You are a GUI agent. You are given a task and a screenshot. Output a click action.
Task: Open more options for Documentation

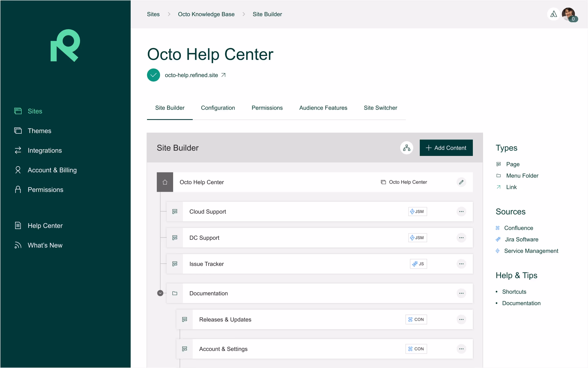pyautogui.click(x=461, y=293)
